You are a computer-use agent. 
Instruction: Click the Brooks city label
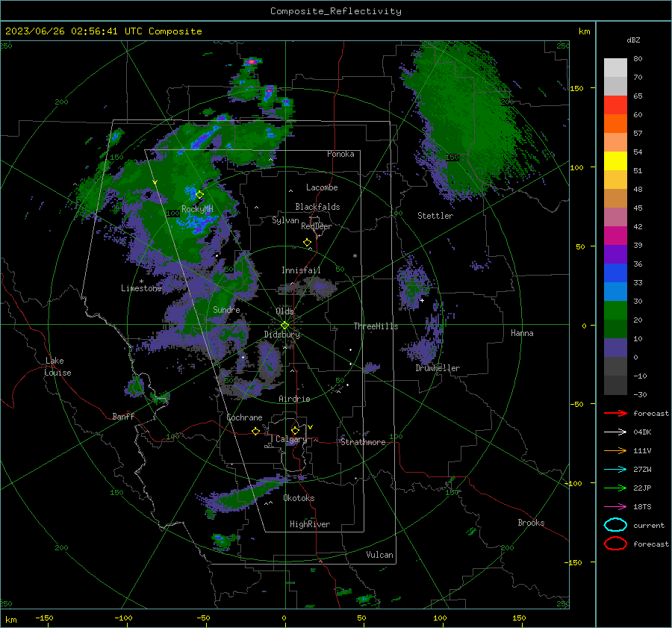coord(531,523)
